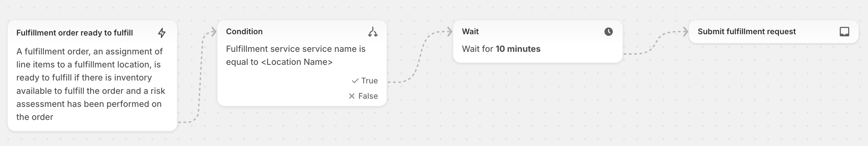Open the "Fulfillment order ready to fulfill" trigger title
868x146 pixels.
point(74,33)
